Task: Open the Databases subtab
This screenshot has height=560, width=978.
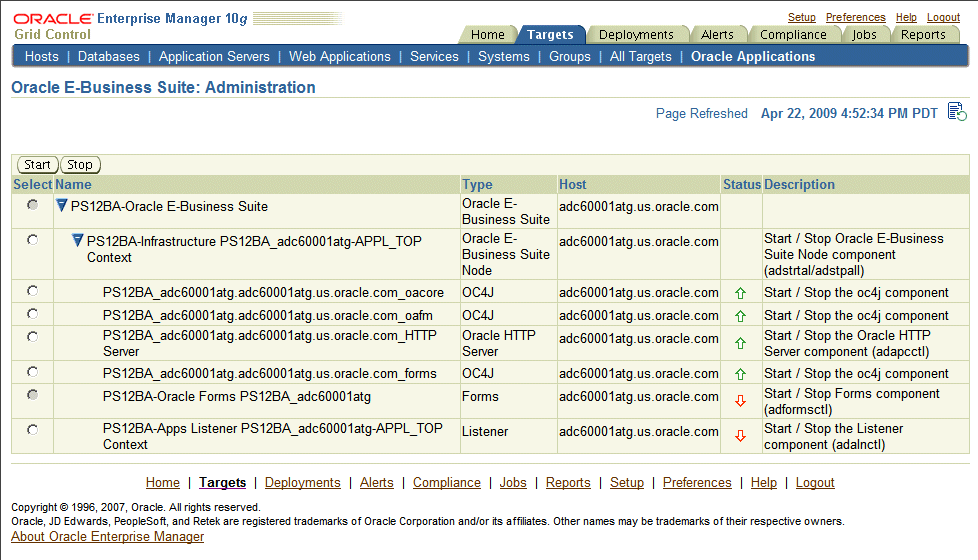Action: pyautogui.click(x=109, y=57)
